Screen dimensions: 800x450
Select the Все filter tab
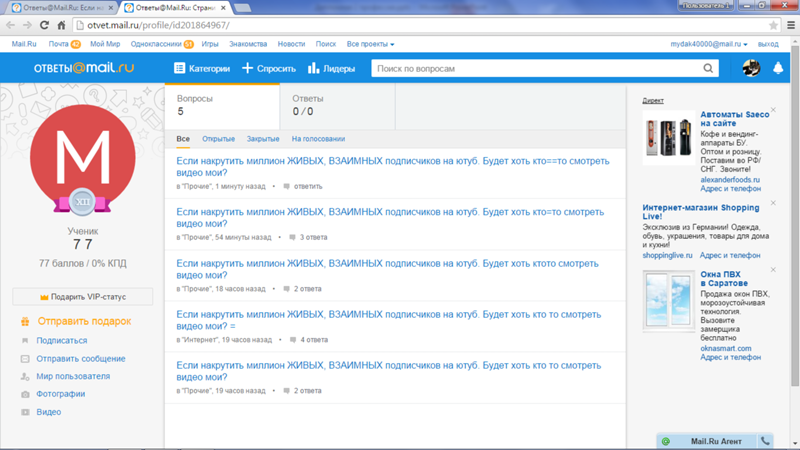(x=183, y=139)
